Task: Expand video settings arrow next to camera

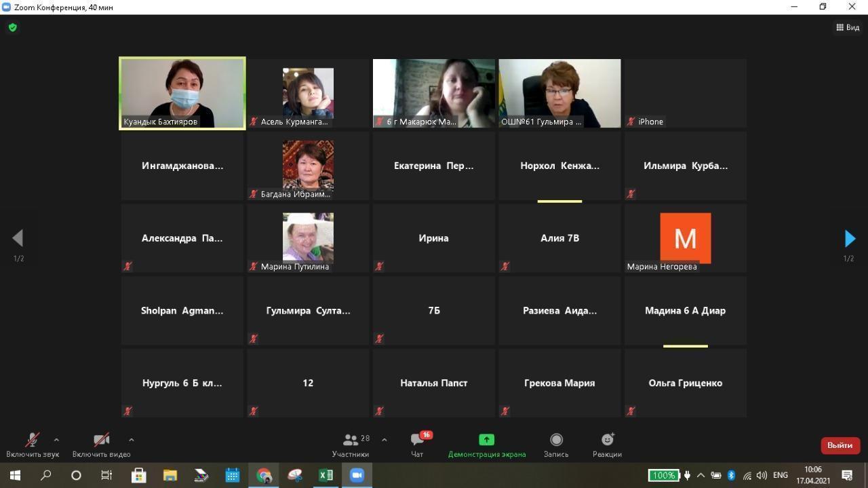Action: point(131,440)
